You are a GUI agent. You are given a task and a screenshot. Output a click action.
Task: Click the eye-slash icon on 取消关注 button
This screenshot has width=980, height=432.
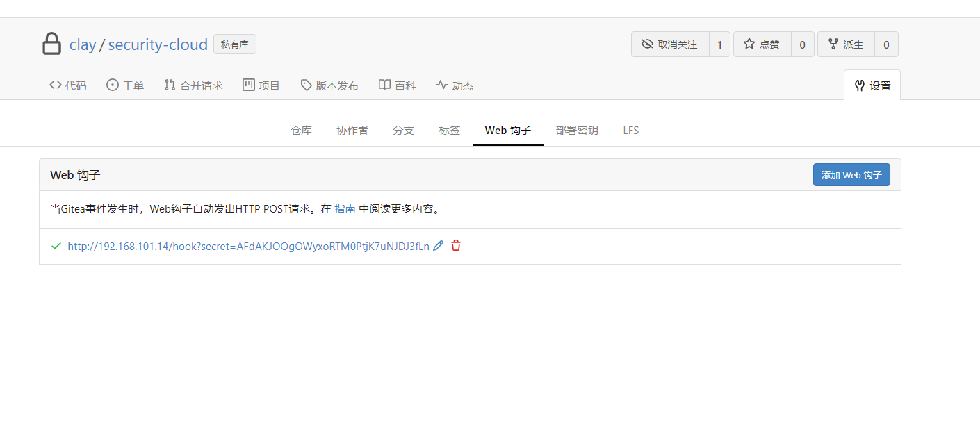tap(646, 44)
